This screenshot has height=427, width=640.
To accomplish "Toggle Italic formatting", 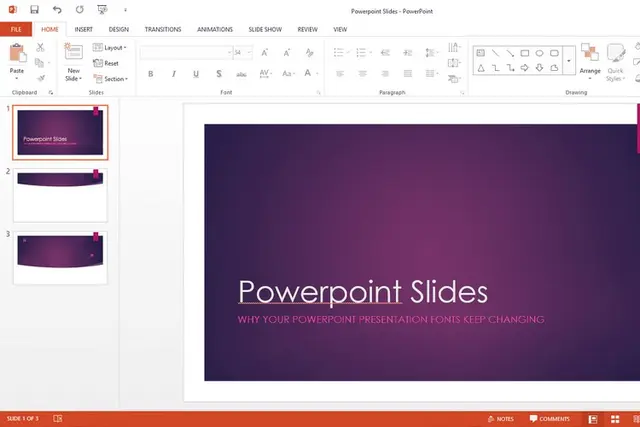I will pyautogui.click(x=173, y=74).
